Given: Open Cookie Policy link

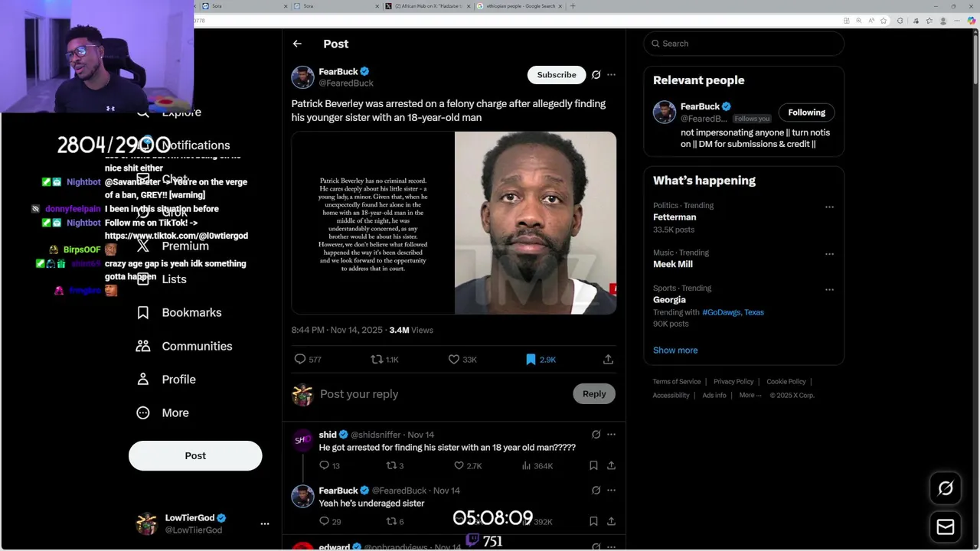Looking at the screenshot, I should 786,382.
